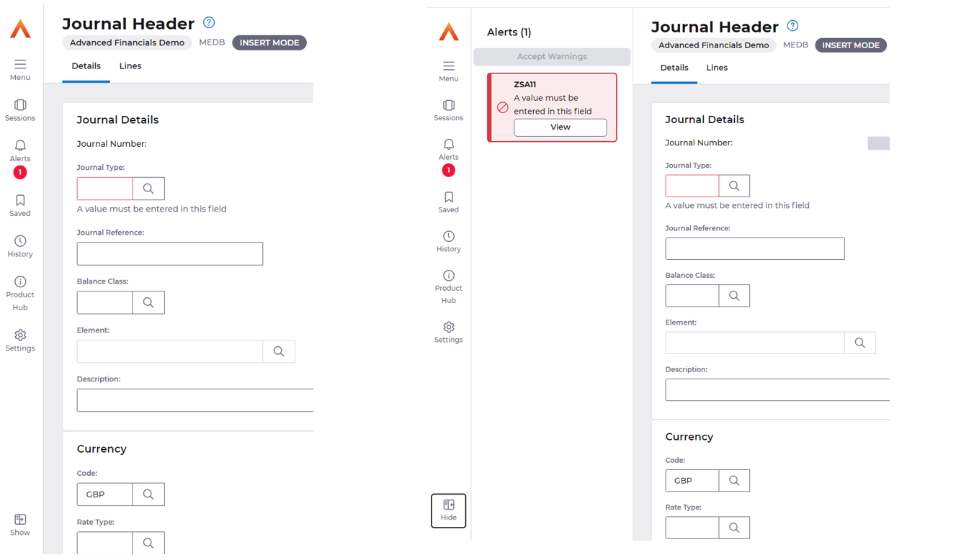Focus the Journal Type field in right window
The height and width of the screenshot is (560, 956).
(692, 186)
